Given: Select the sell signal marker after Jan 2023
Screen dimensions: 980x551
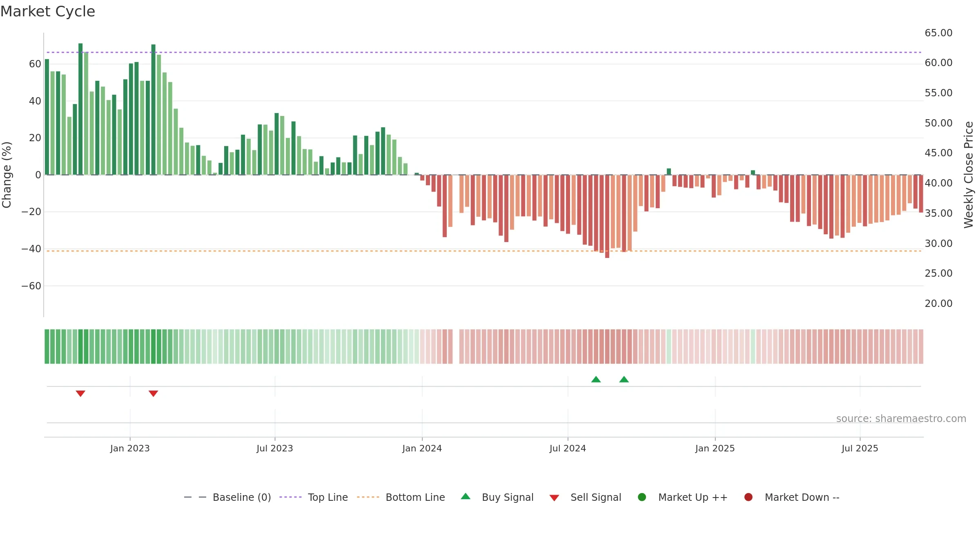Looking at the screenshot, I should [x=153, y=393].
